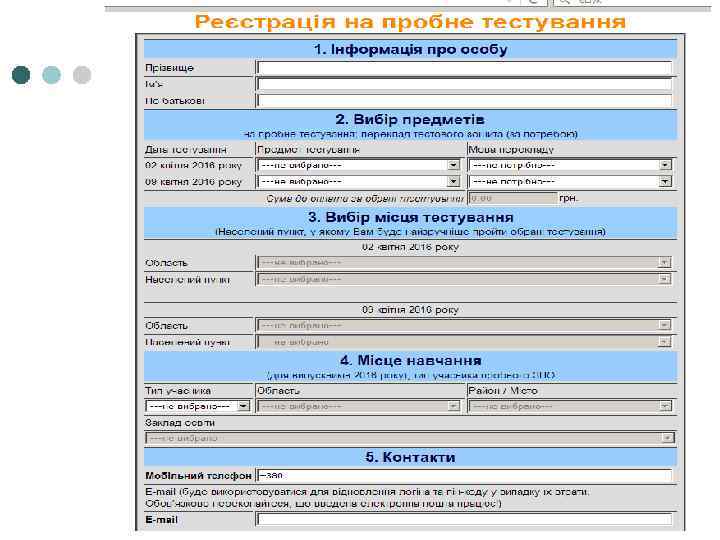The image size is (720, 540).
Task: Click the title Реєстрація на пробне тестування
Action: [x=410, y=22]
